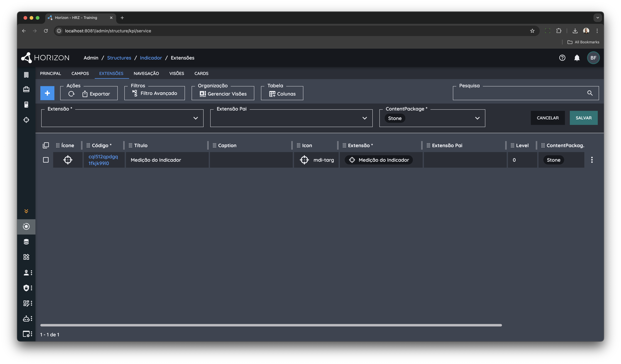Open the browser tab search dropdown
Viewport: 621px width, 364px height.
click(x=598, y=18)
